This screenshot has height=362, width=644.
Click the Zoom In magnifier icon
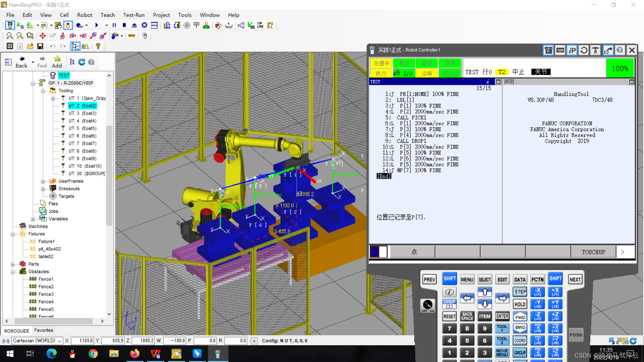pos(10,36)
